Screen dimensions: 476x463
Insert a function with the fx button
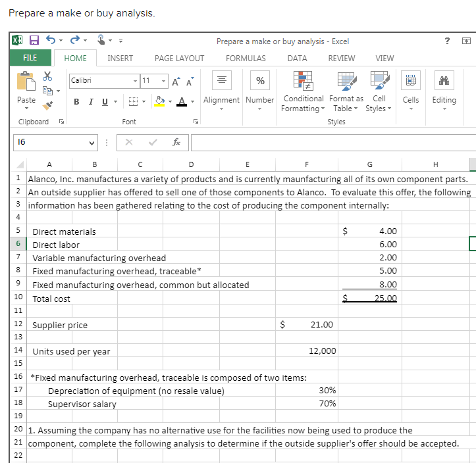tap(176, 142)
